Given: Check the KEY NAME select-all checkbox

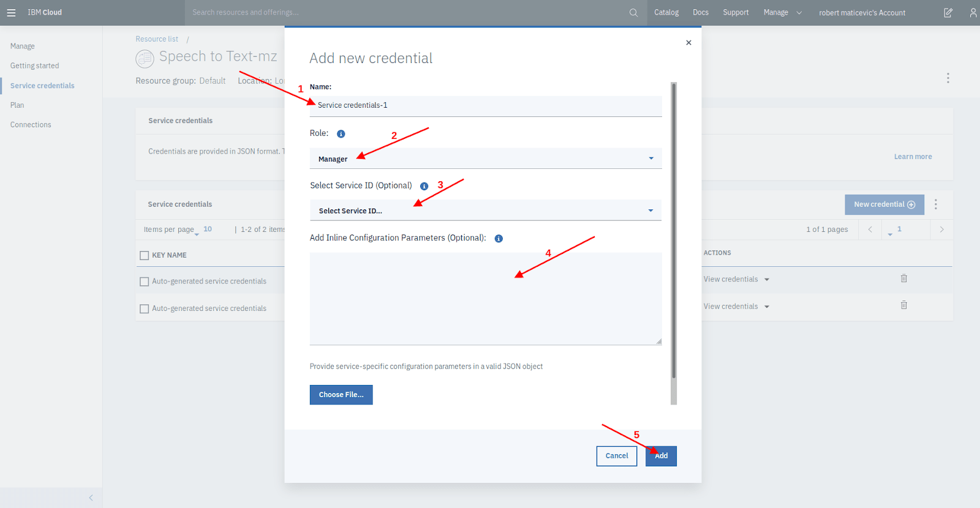Looking at the screenshot, I should [x=145, y=255].
